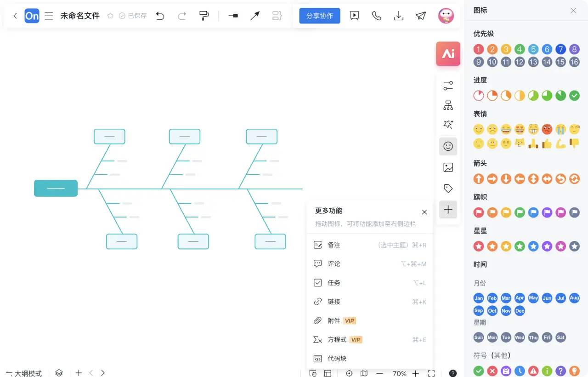
Task: Click the 分享协作 button
Action: (x=320, y=16)
